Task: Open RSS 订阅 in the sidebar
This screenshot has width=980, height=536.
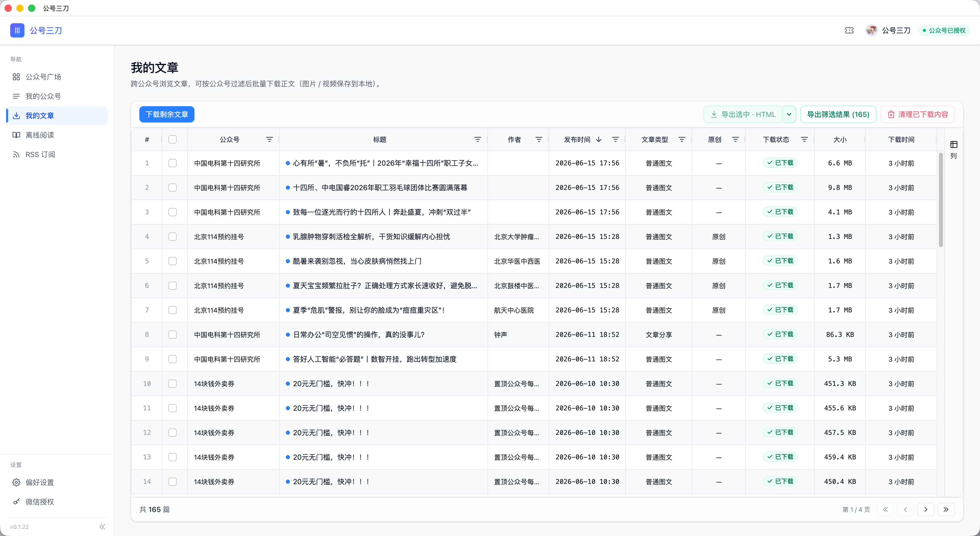Action: (57, 154)
